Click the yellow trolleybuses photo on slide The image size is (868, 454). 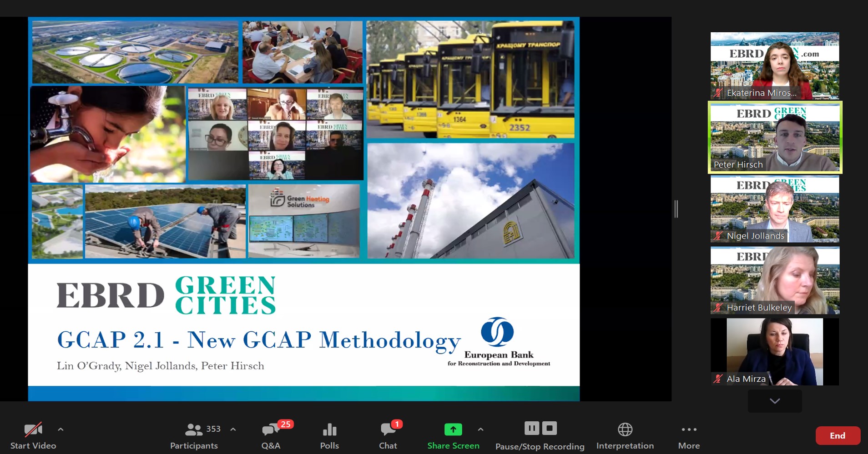coord(470,80)
